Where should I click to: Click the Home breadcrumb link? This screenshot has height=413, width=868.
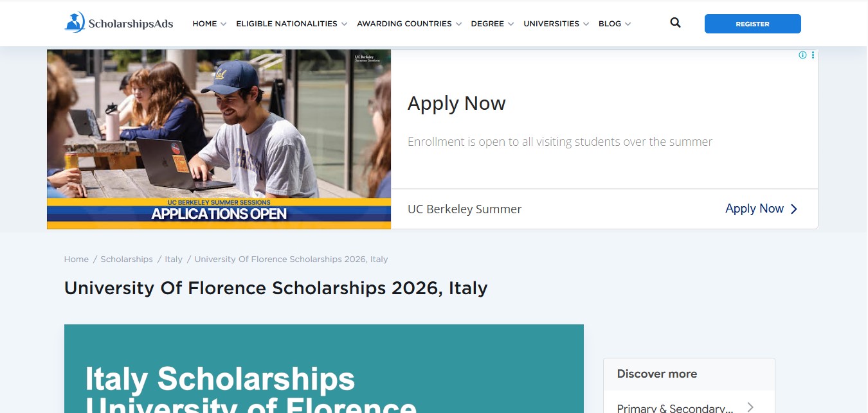76,259
